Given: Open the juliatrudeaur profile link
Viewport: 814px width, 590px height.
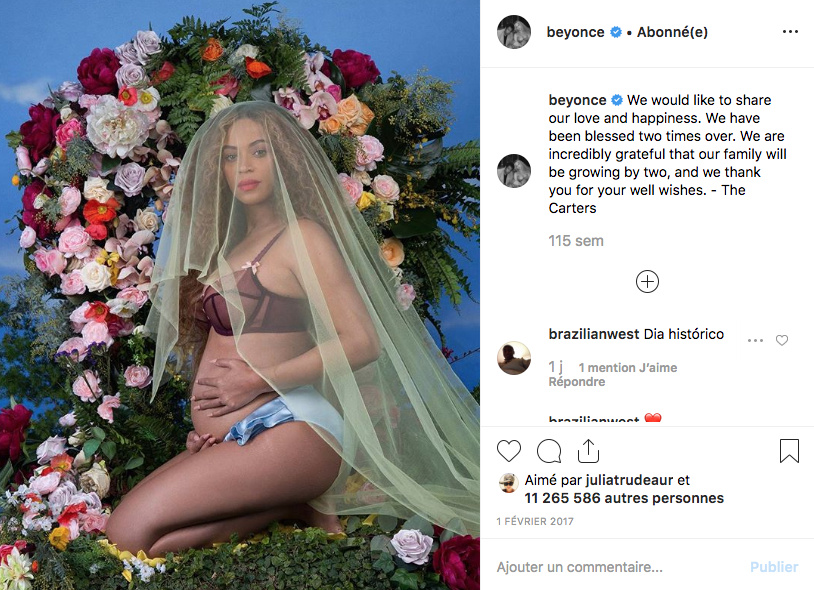Looking at the screenshot, I should tap(637, 480).
